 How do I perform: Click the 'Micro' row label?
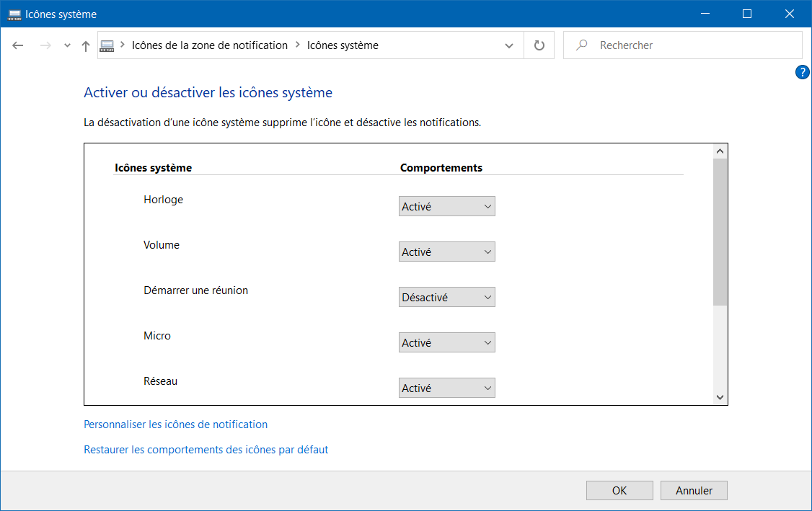point(157,335)
